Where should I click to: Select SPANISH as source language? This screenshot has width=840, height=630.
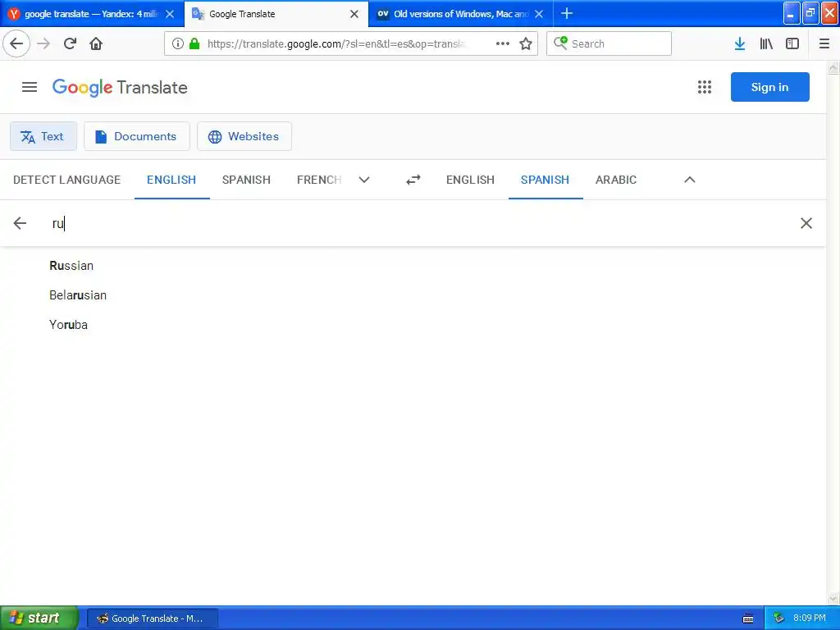point(246,180)
